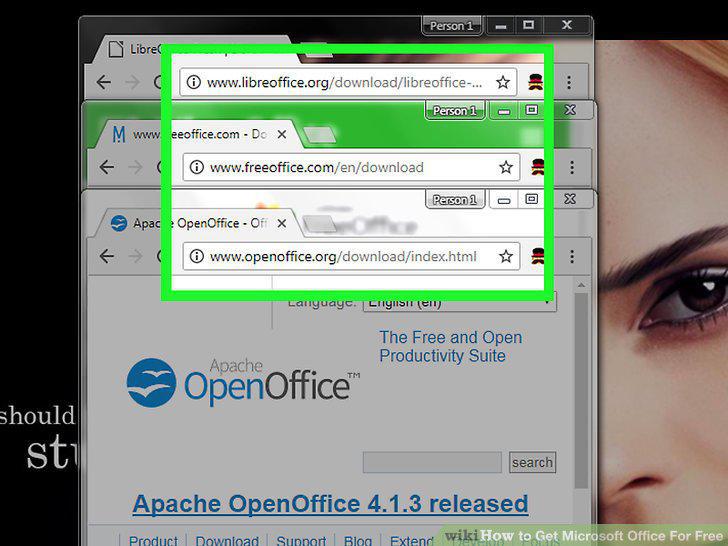Click extension icon beside openoffice.org address bar
This screenshot has height=546, width=728.
pyautogui.click(x=538, y=256)
